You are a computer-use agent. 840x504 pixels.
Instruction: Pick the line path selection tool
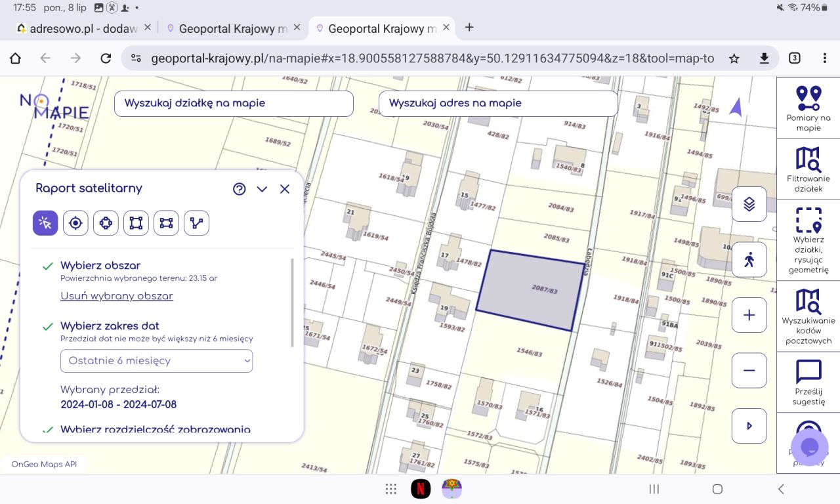coord(196,223)
